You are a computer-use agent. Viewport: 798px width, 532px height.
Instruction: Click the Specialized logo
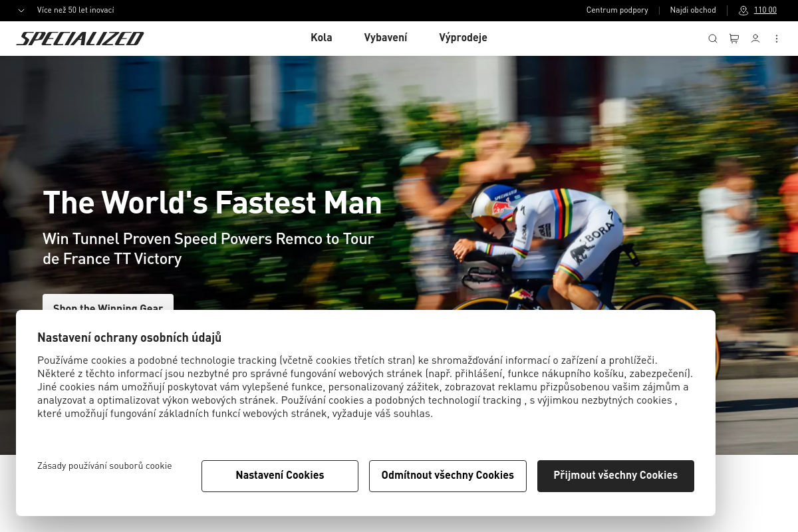pos(80,39)
